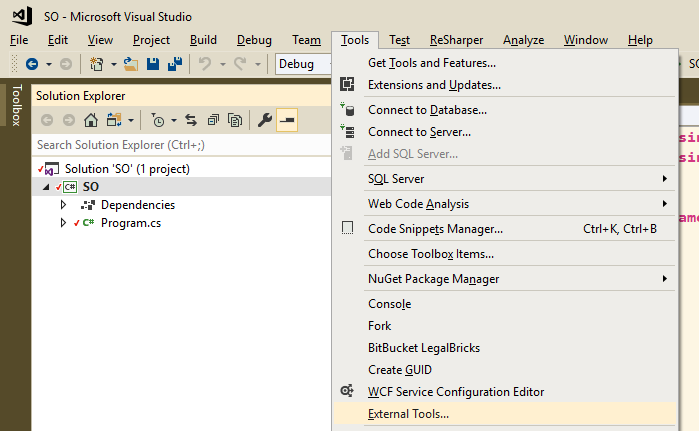Open the Edit menu
Image resolution: width=699 pixels, height=431 pixels.
[x=58, y=40]
